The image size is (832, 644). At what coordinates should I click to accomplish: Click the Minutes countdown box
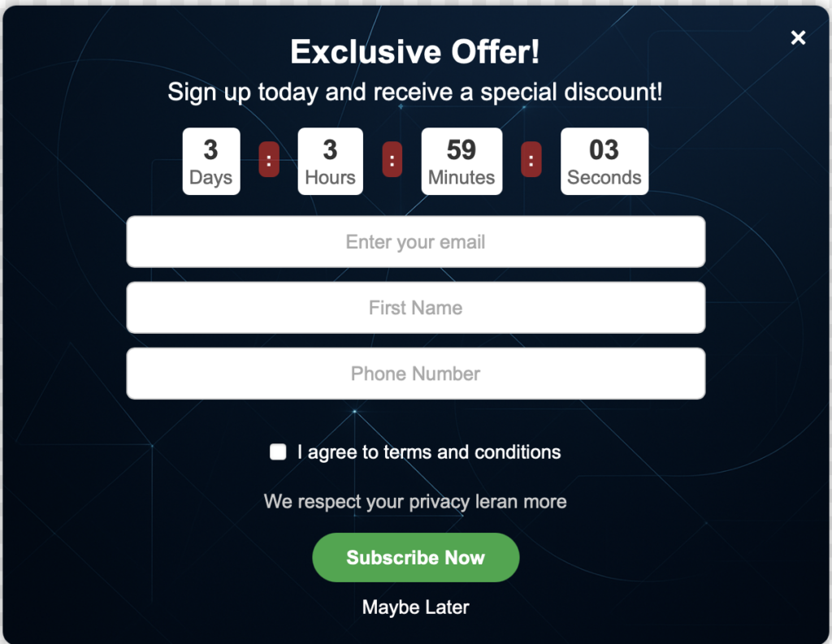coord(461,161)
